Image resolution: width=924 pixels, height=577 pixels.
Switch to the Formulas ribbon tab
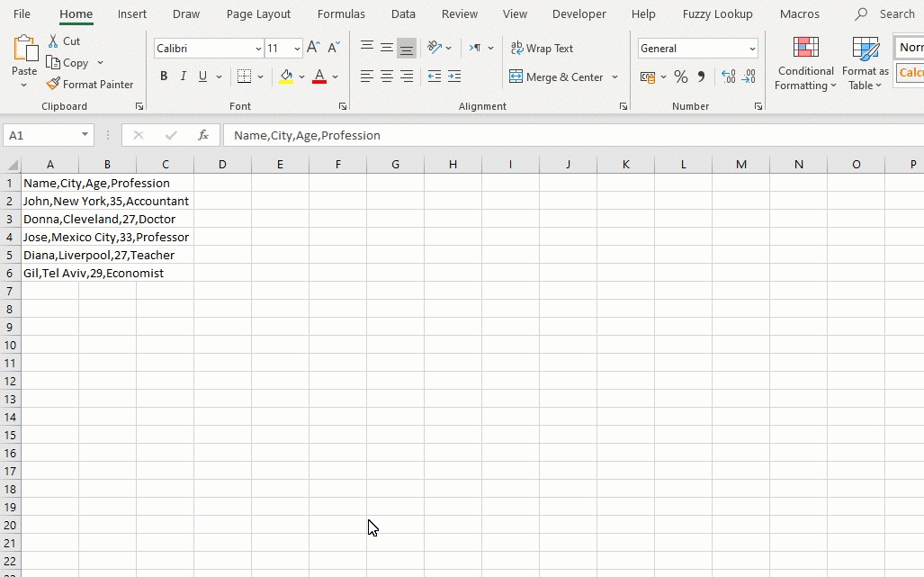pos(341,14)
